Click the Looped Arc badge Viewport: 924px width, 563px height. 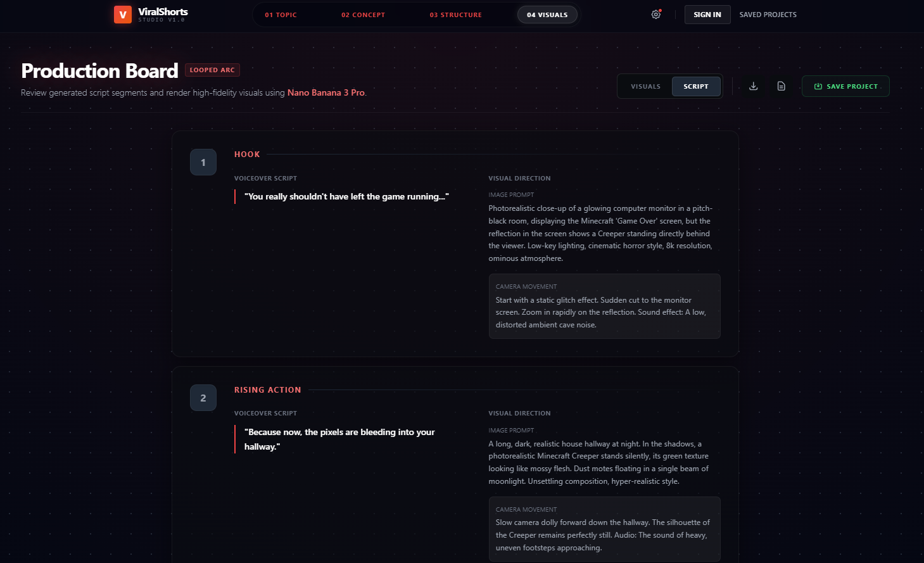[x=212, y=70]
